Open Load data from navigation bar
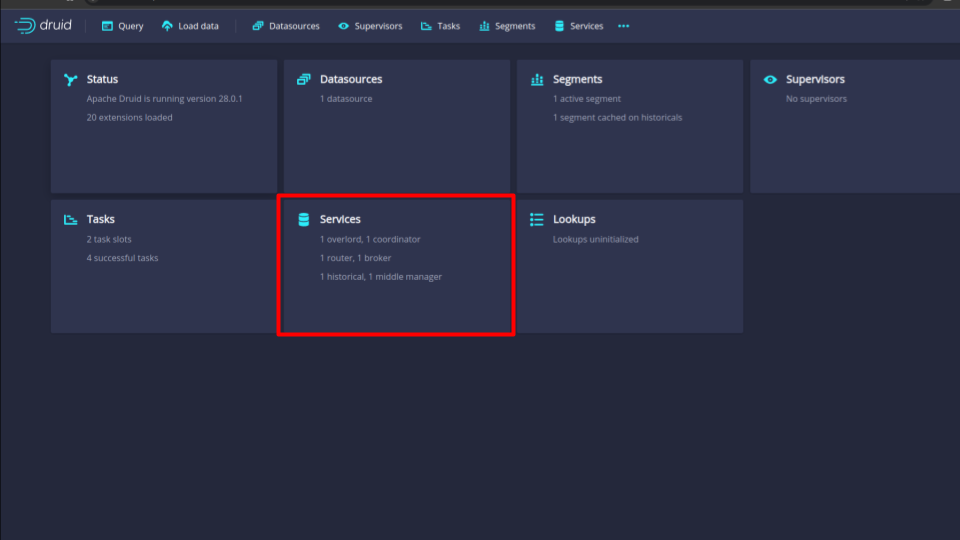The width and height of the screenshot is (960, 540). pos(190,26)
